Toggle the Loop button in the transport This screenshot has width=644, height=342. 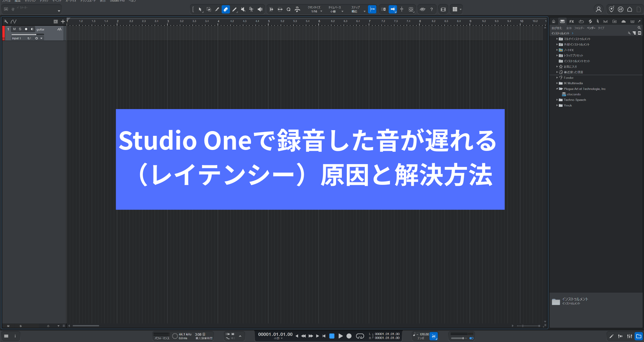[x=360, y=336]
